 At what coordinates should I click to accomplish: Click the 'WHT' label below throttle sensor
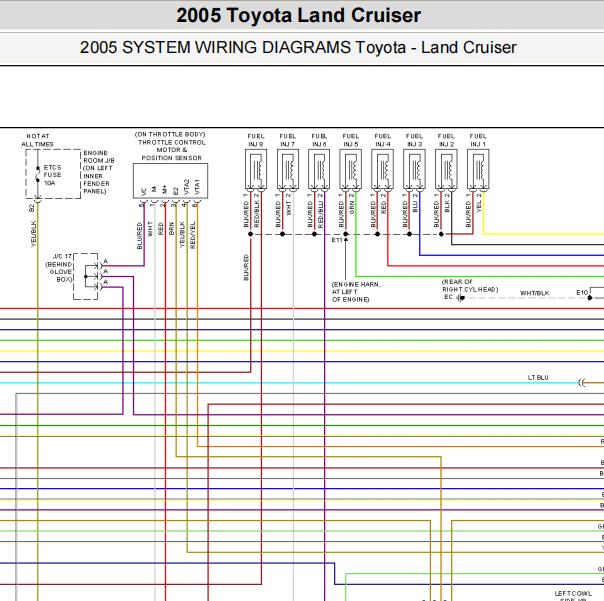pos(150,228)
